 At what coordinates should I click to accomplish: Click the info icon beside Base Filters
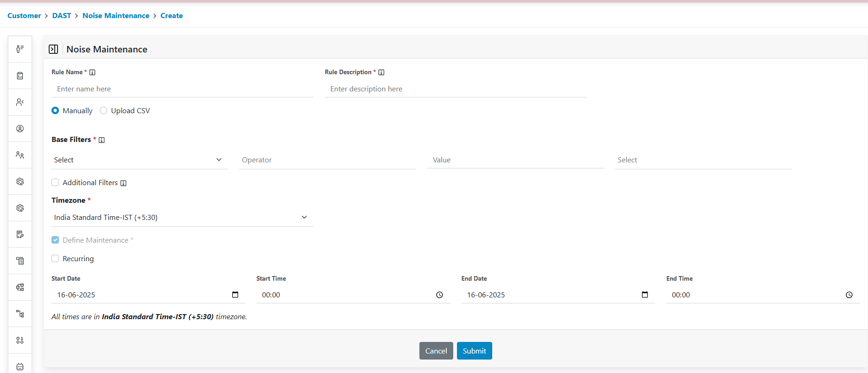(x=102, y=140)
